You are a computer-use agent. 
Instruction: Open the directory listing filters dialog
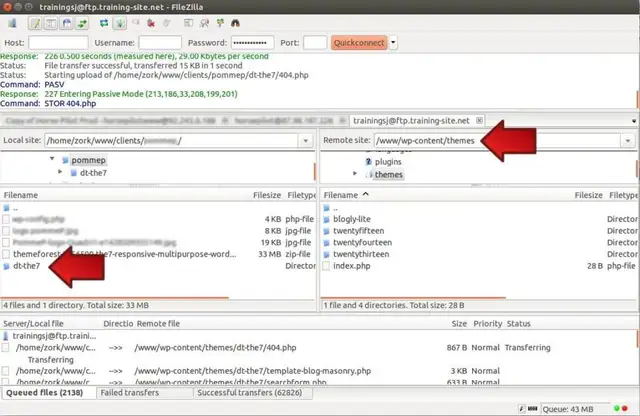point(188,23)
